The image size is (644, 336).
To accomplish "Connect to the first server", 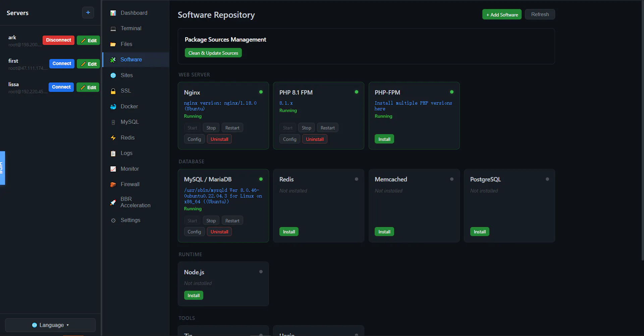I will [x=62, y=63].
